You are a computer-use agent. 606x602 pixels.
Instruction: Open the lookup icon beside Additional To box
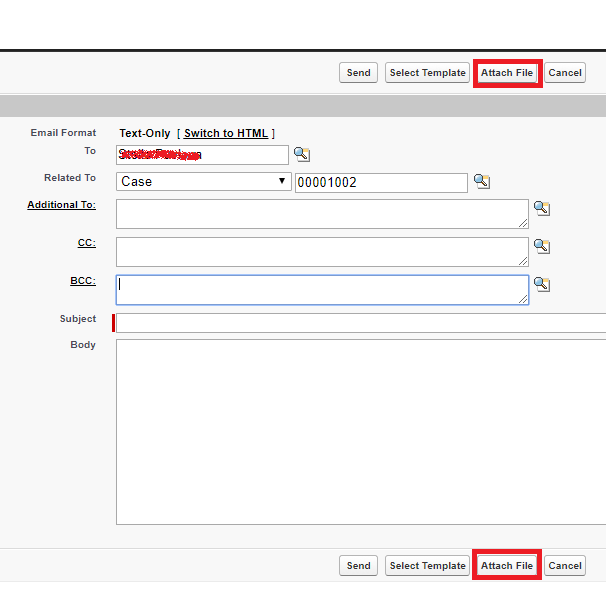542,208
